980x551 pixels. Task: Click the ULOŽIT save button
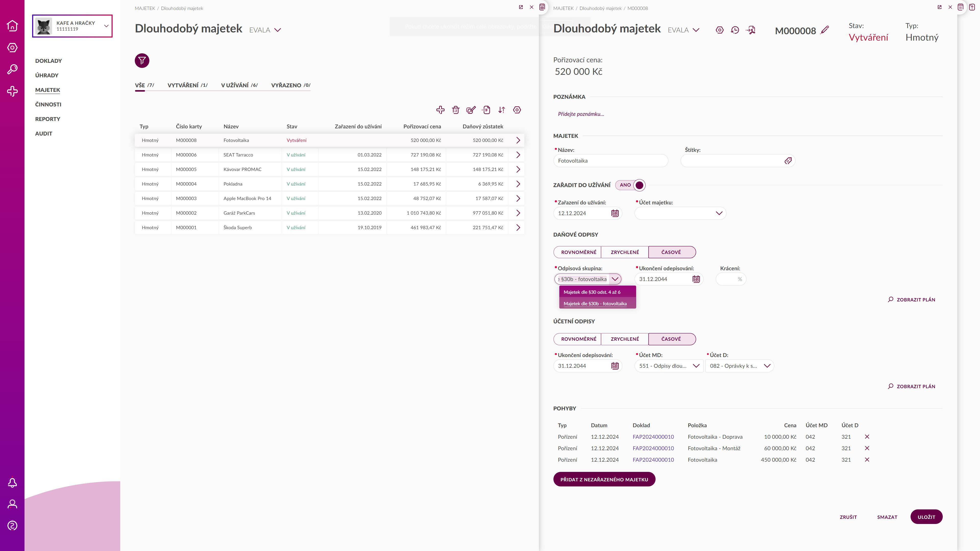tap(926, 517)
